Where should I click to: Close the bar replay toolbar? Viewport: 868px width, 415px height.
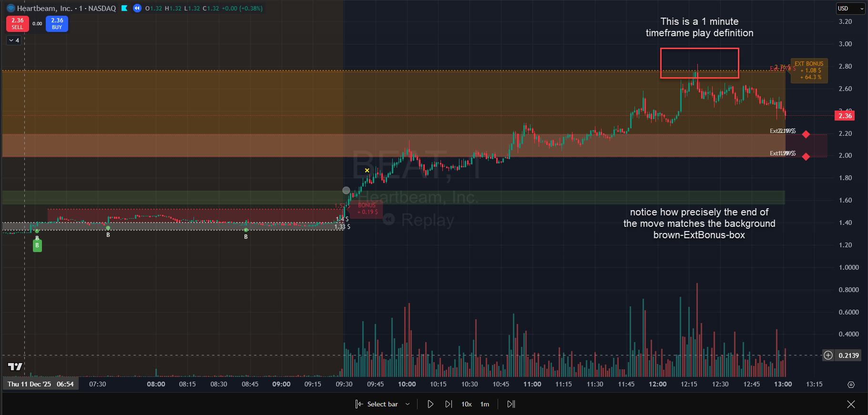tap(851, 404)
